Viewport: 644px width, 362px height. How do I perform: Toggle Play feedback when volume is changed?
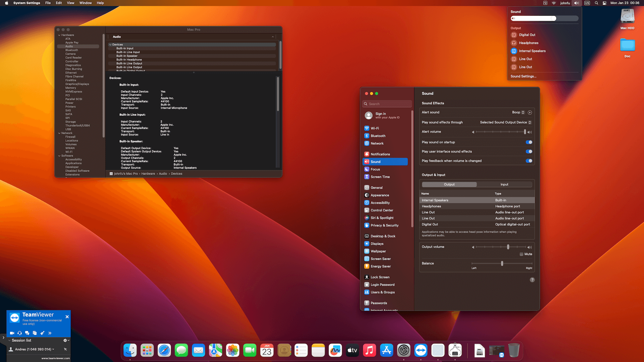[529, 161]
